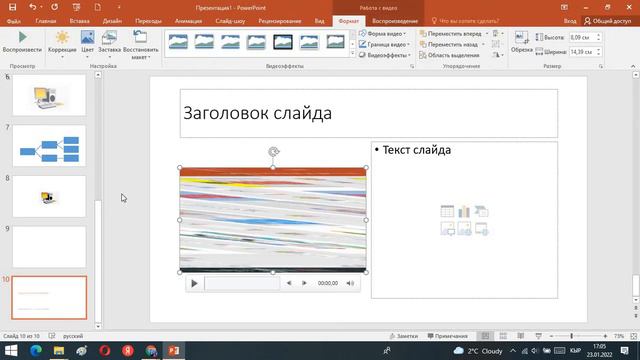Open Заставка poster frame menu
Image resolution: width=640 pixels, height=360 pixels.
109,45
